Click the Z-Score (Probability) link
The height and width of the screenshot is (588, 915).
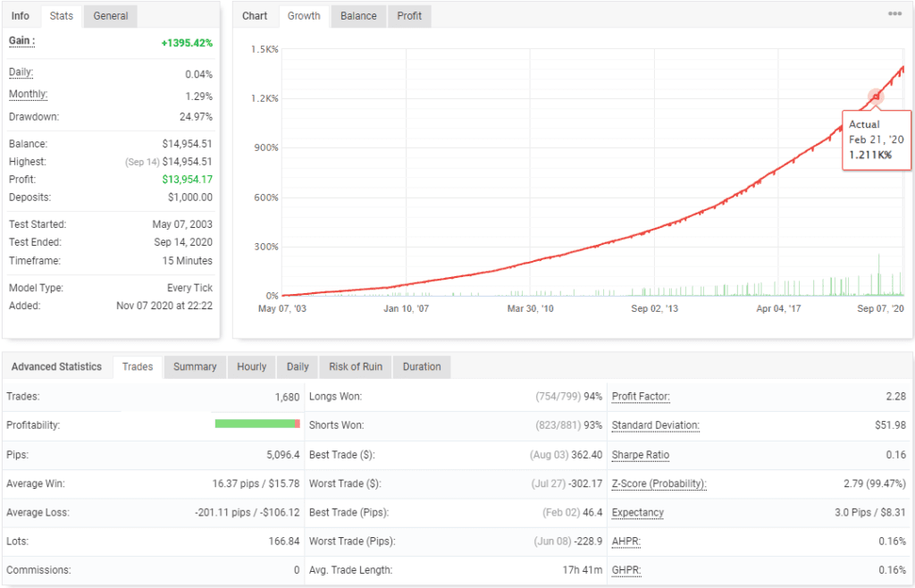[x=660, y=483]
